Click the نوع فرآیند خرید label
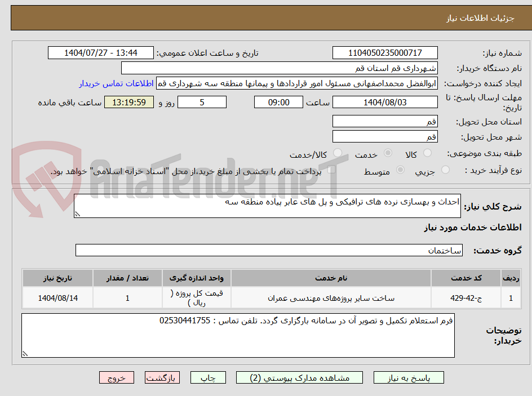Image resolution: width=532 pixels, height=396 pixels. [493, 170]
